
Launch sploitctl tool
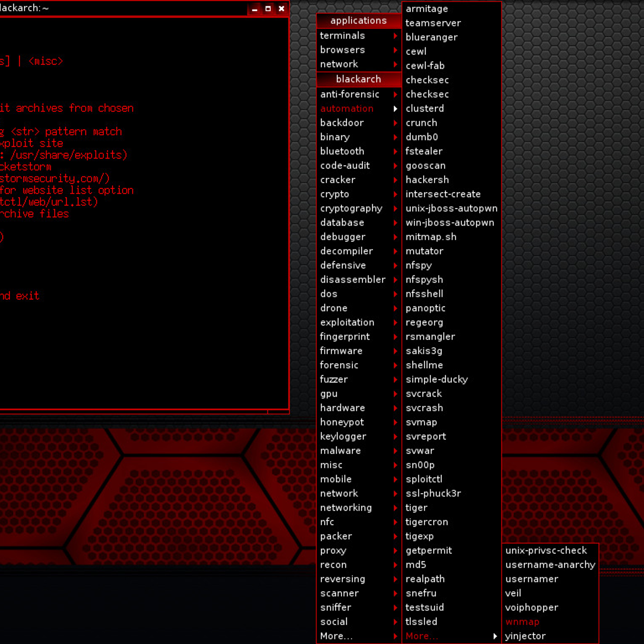tap(452, 479)
